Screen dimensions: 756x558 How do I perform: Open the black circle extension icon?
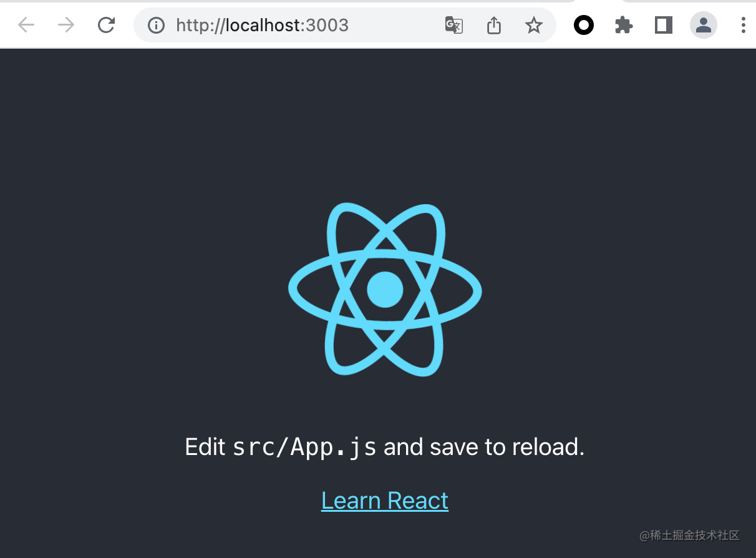[x=584, y=25]
